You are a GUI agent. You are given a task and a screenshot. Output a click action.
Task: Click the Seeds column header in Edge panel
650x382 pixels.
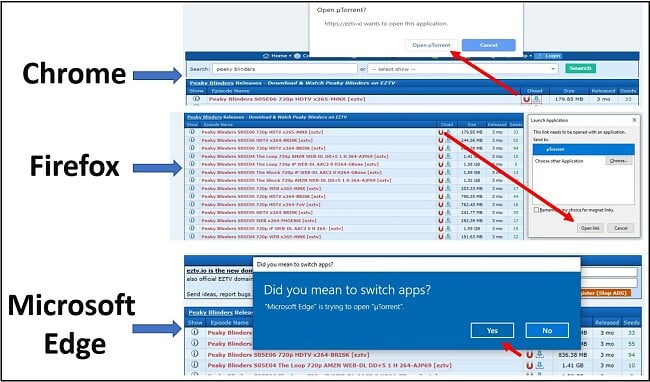point(631,323)
